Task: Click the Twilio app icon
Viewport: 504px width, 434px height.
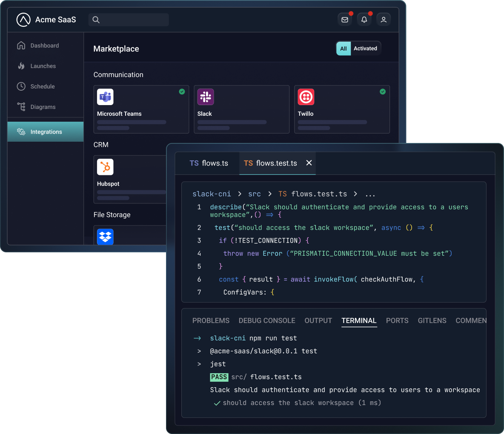Action: [306, 97]
